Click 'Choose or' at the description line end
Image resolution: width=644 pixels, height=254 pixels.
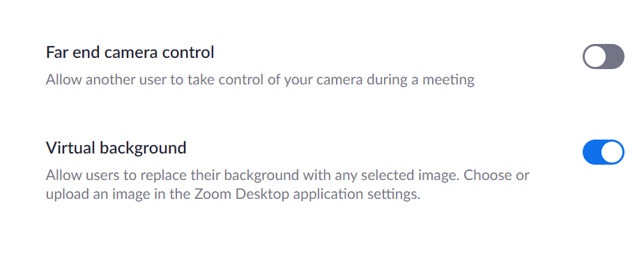(x=496, y=175)
